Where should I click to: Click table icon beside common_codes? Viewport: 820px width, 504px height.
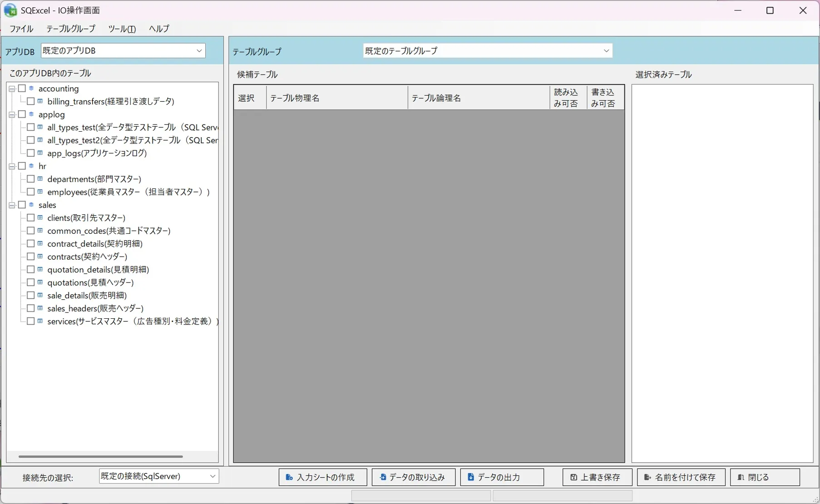click(40, 231)
